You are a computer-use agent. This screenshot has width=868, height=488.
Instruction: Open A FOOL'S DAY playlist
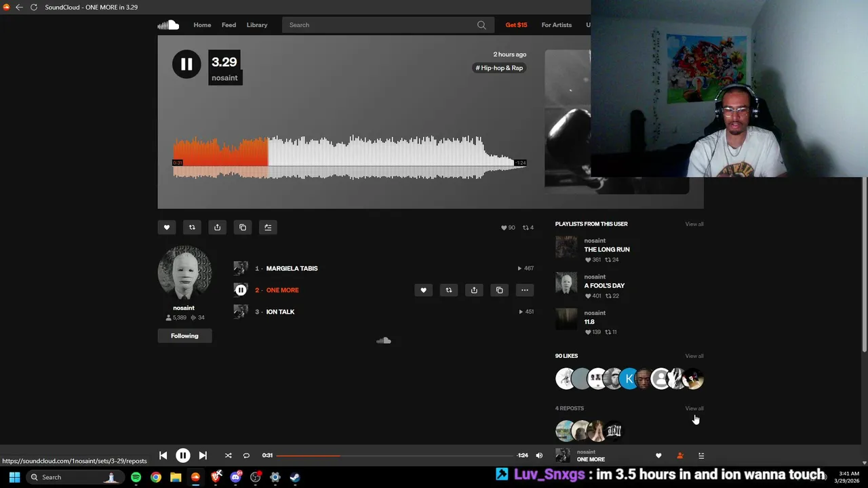(x=604, y=285)
